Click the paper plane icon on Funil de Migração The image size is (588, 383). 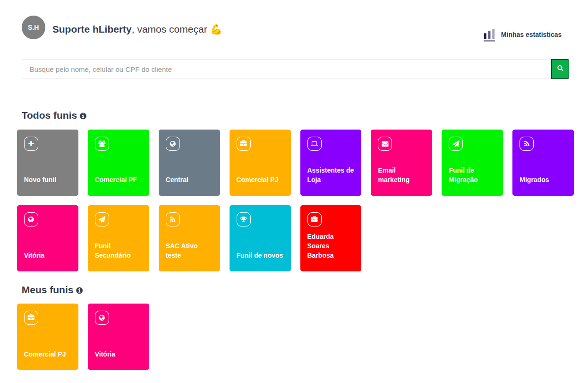pos(456,144)
